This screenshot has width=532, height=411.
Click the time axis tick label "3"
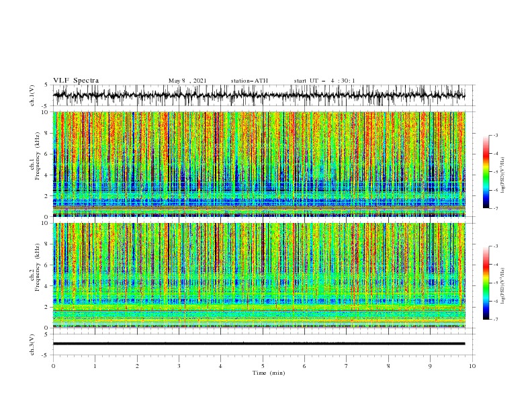pos(179,366)
